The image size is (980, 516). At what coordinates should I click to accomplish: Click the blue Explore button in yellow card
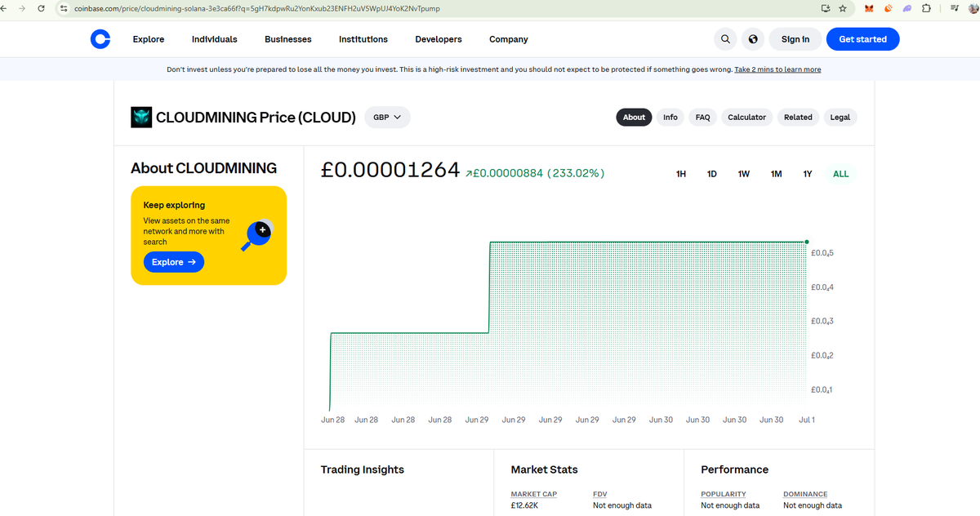[x=174, y=262]
